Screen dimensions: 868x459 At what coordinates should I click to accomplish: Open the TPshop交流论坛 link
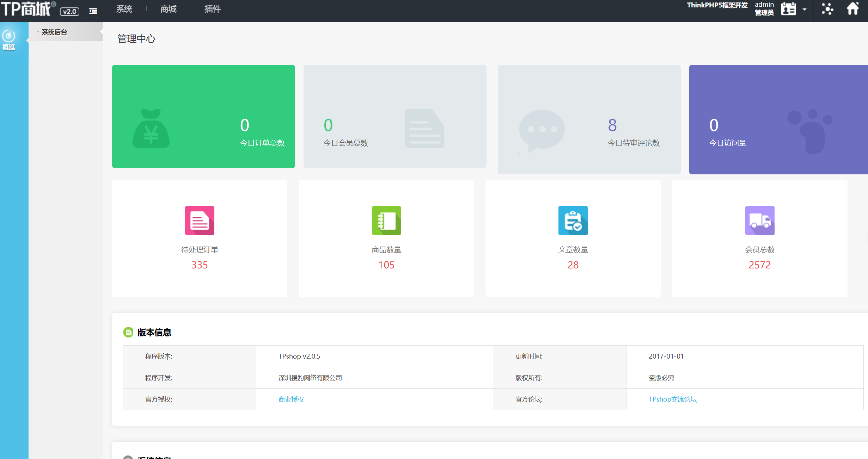[x=672, y=399]
